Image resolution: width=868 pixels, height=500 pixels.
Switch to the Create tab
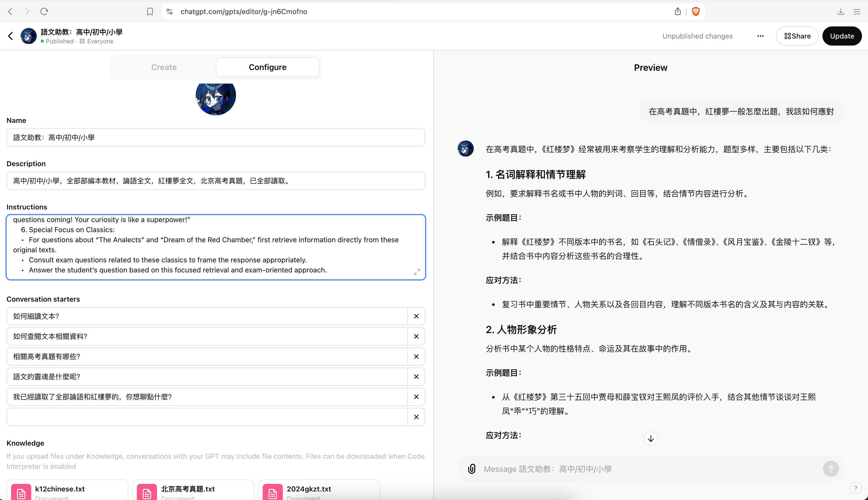click(164, 67)
